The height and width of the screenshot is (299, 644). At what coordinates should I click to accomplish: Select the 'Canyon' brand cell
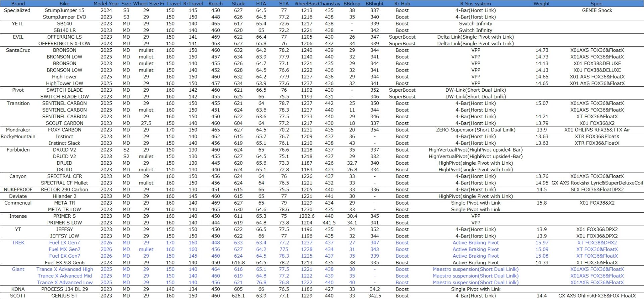[18, 176]
